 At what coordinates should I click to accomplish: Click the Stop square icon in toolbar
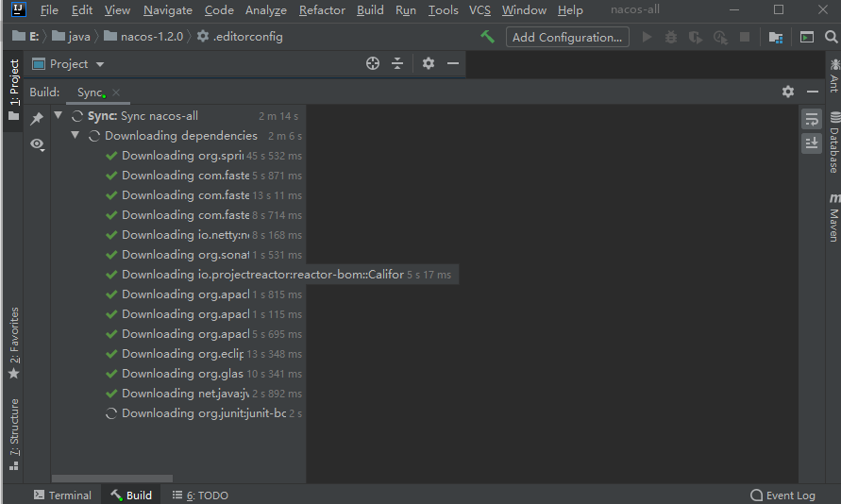(x=745, y=37)
